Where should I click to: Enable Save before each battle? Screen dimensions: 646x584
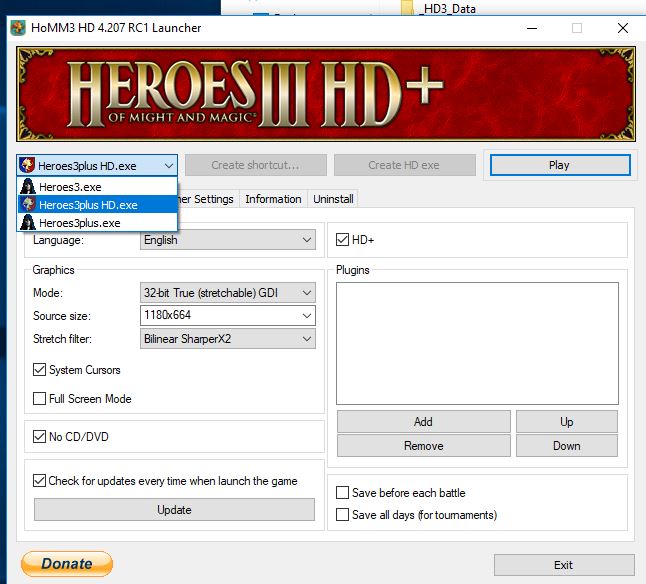pos(343,493)
